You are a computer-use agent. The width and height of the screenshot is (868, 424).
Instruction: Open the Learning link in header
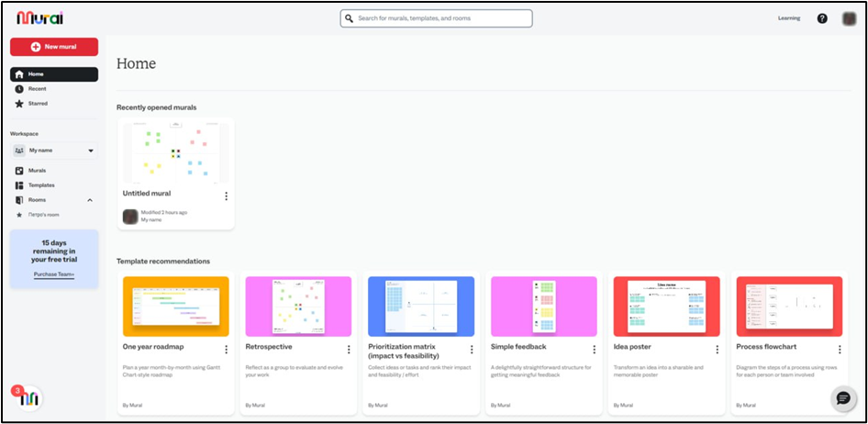click(x=788, y=18)
